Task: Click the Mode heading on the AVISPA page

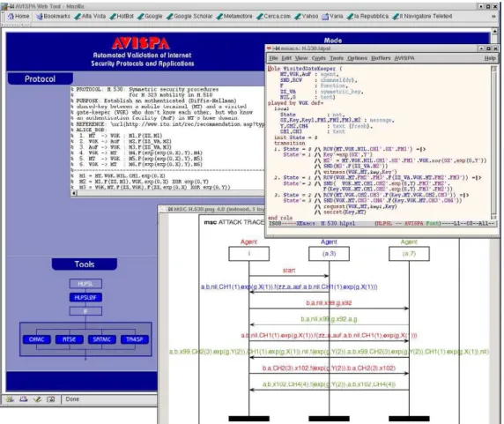Action: click(333, 41)
